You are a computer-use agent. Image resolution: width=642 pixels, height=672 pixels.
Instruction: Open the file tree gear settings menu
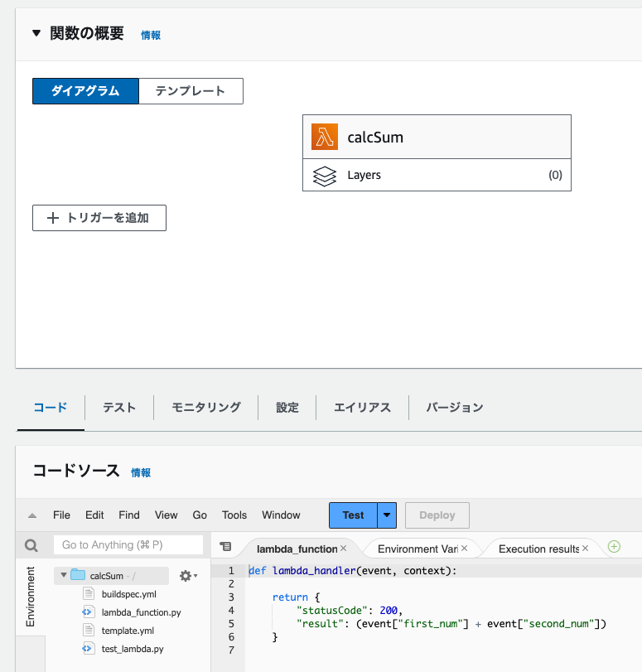[x=188, y=576]
